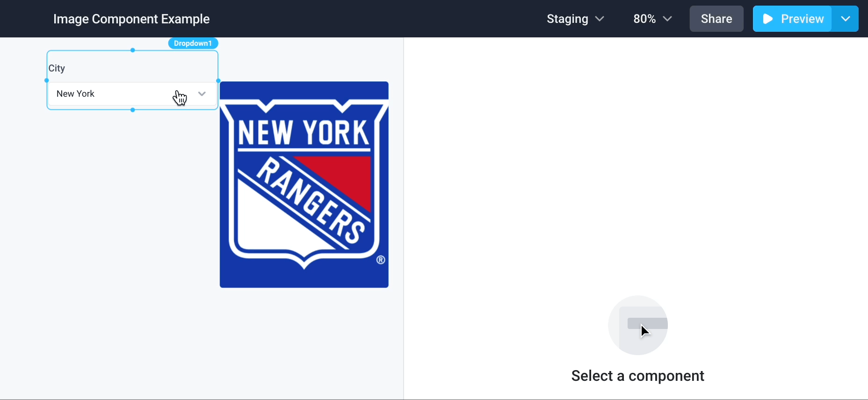Click the City label text

point(57,68)
